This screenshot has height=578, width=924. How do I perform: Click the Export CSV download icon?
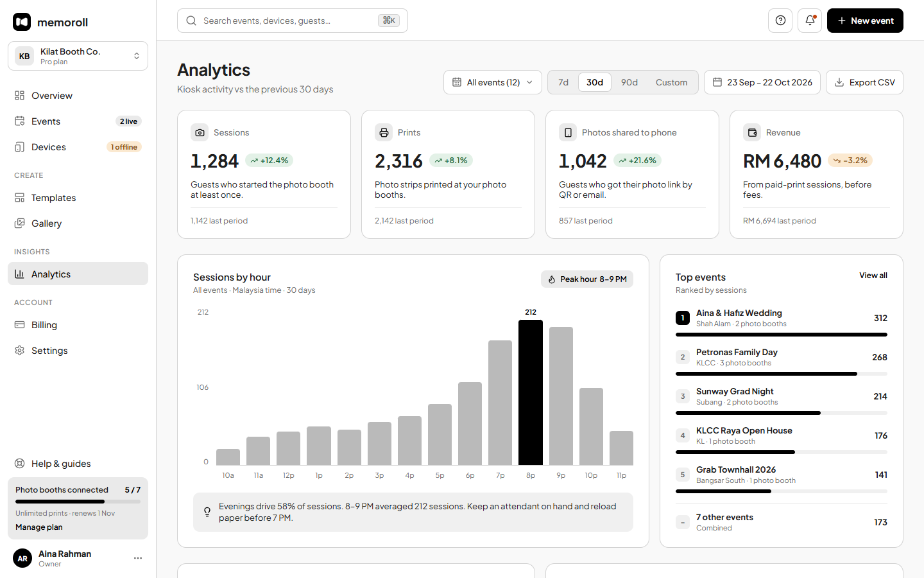pos(839,82)
